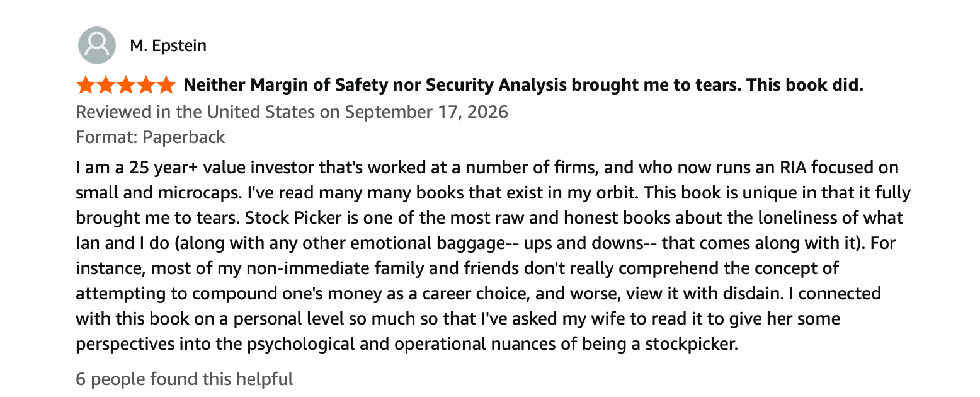This screenshot has height=397, width=980.
Task: Click the second orange rating star
Action: pyautogui.click(x=106, y=84)
